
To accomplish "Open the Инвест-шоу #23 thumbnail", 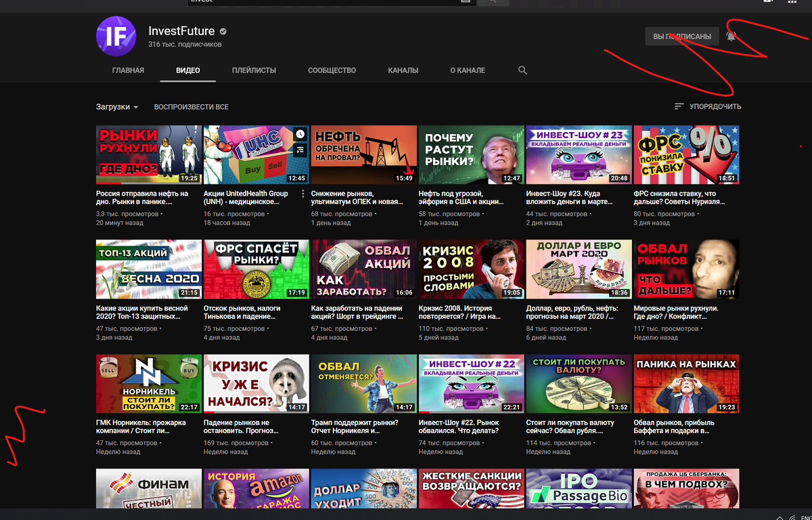I will pyautogui.click(x=579, y=155).
